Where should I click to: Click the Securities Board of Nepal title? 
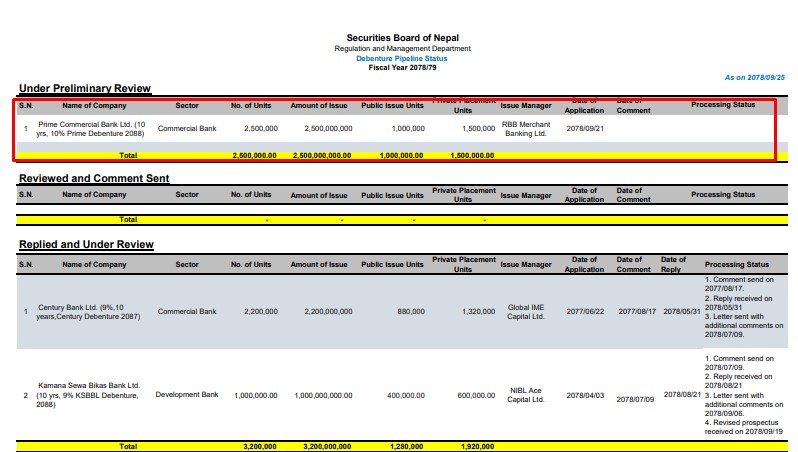click(x=403, y=38)
